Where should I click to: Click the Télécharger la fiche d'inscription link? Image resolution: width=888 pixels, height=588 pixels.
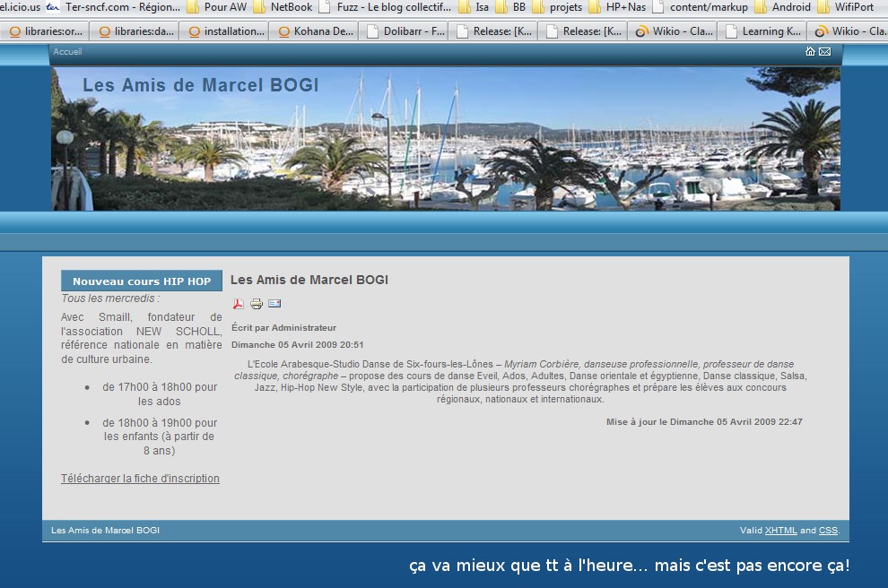pyautogui.click(x=140, y=479)
